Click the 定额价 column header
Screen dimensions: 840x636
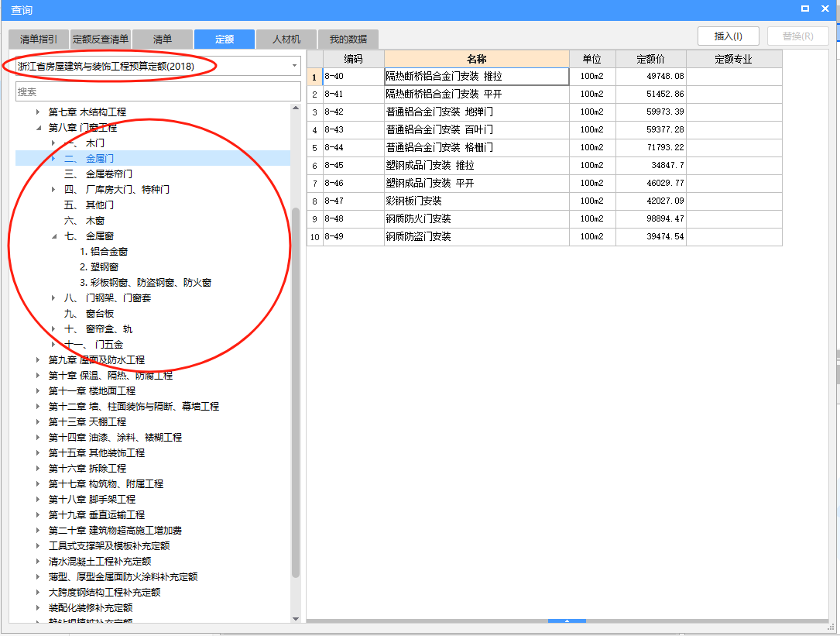pyautogui.click(x=651, y=59)
